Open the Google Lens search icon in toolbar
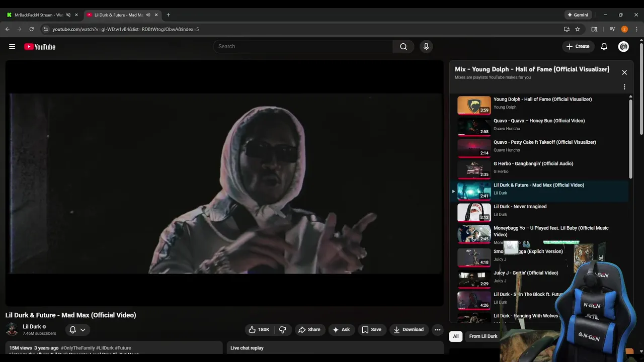Viewport: 644px width, 362px height. coord(594,29)
